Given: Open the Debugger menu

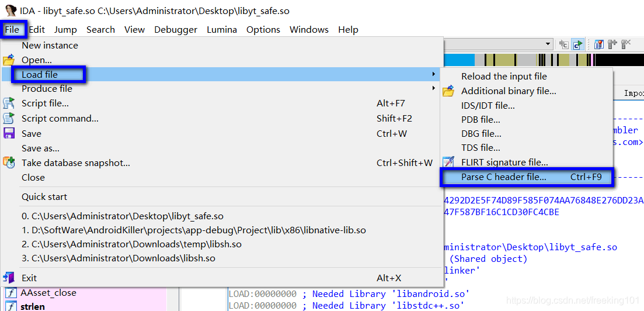Looking at the screenshot, I should [176, 30].
